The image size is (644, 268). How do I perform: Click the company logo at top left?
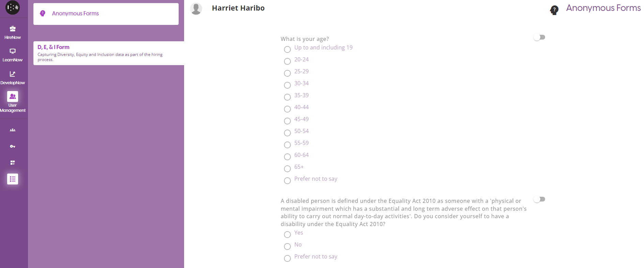tap(13, 8)
